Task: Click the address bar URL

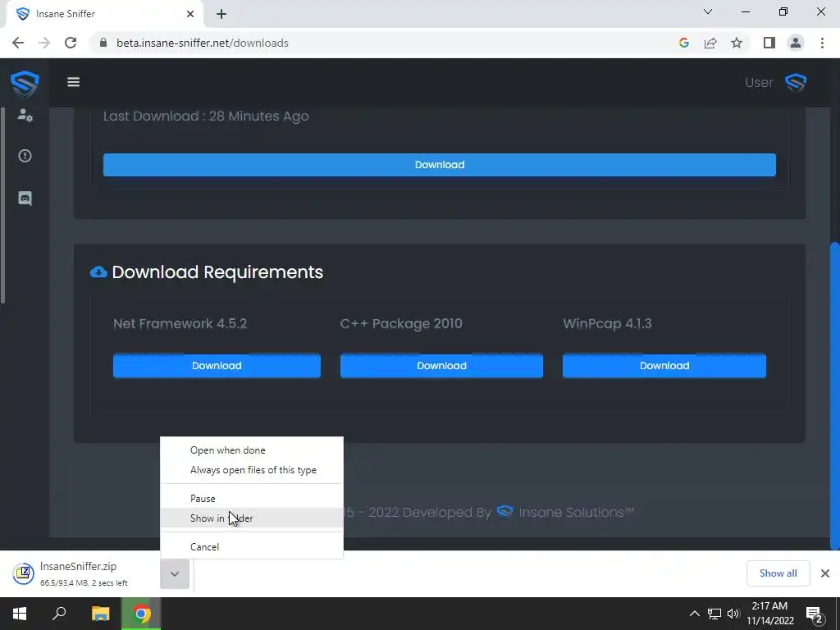Action: (x=203, y=43)
